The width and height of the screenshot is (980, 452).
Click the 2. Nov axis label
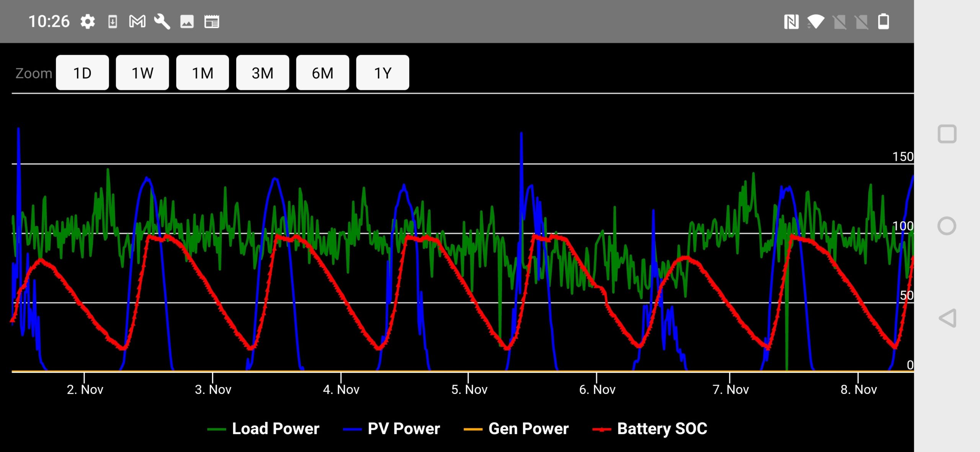coord(85,389)
